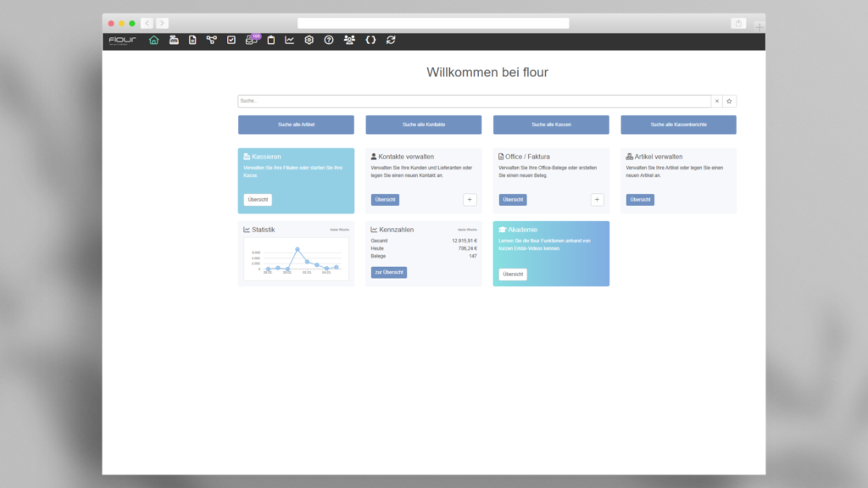The height and width of the screenshot is (488, 868).
Task: Open 'zur Übersicht' in Kennzahlen card
Action: (389, 273)
